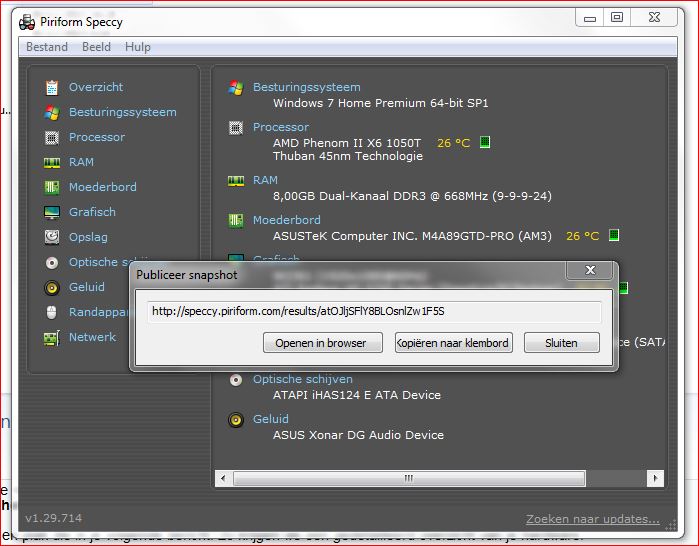Select RAM section in sidebar
699x546 pixels.
pos(81,162)
